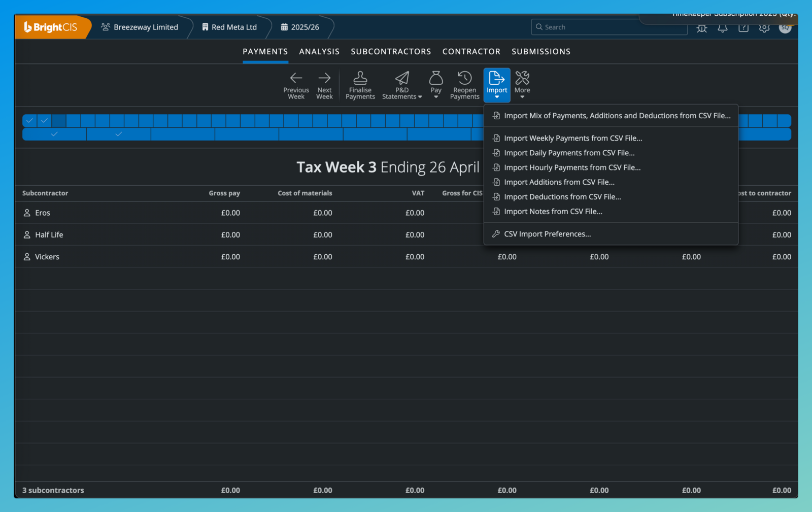Open the settings gear icon

coord(764,27)
